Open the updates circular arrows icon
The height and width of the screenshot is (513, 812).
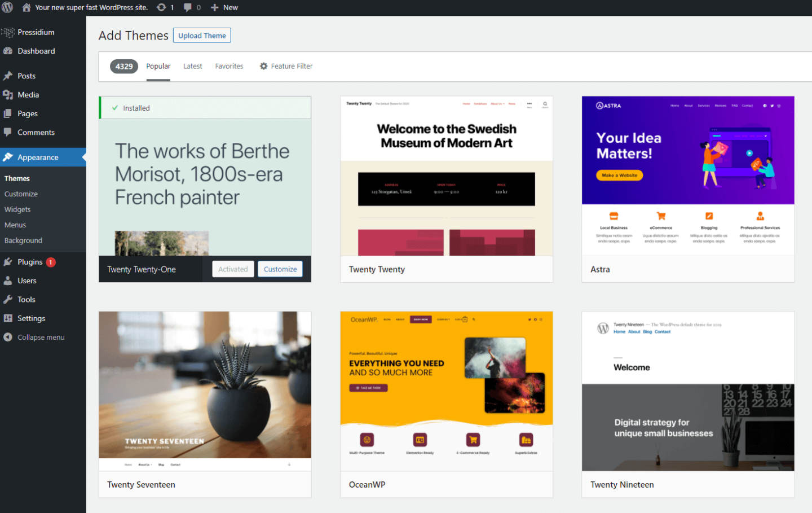click(x=161, y=7)
